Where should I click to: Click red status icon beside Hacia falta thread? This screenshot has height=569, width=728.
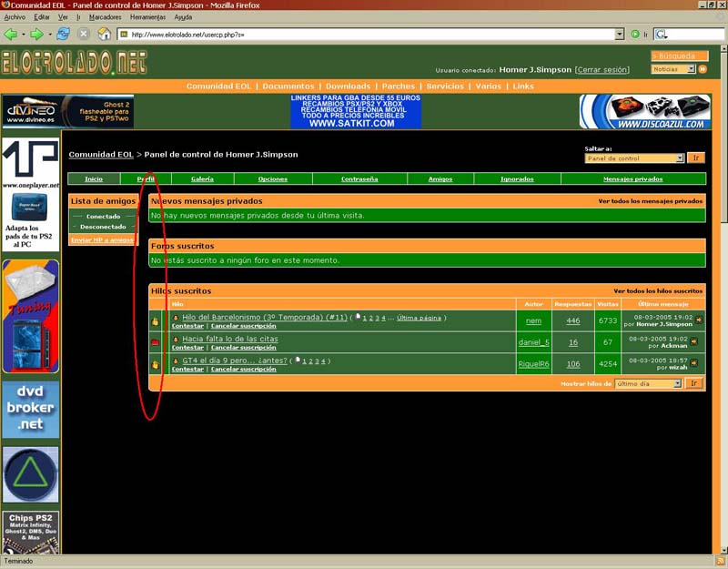coord(155,342)
